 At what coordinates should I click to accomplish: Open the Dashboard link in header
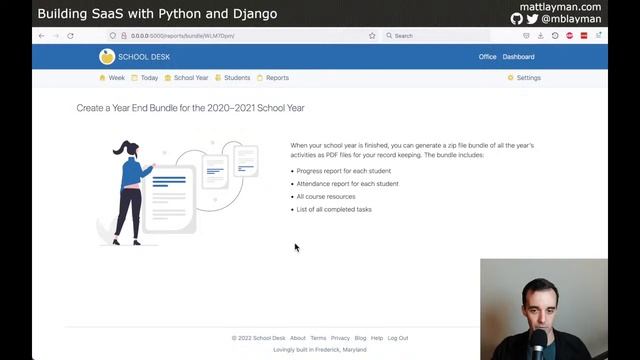click(518, 57)
